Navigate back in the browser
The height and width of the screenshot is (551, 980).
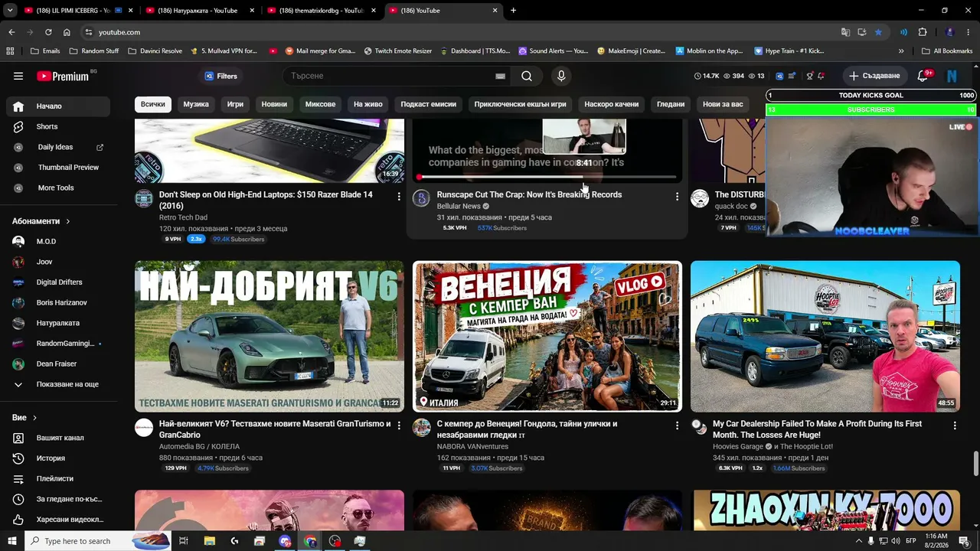coord(11,32)
